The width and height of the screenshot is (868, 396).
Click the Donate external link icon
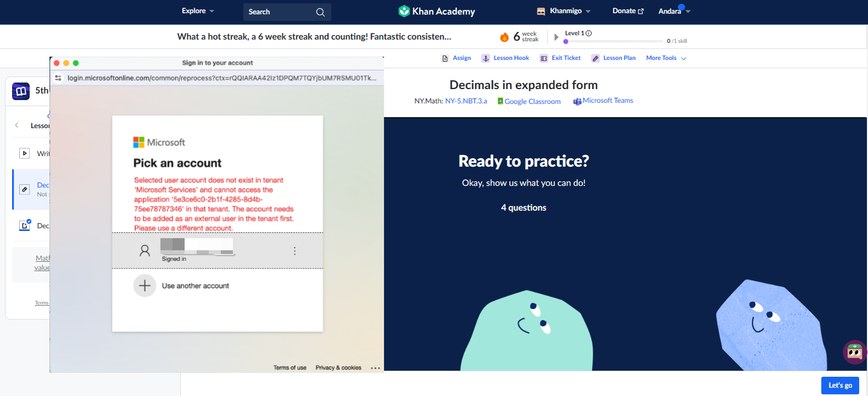640,12
